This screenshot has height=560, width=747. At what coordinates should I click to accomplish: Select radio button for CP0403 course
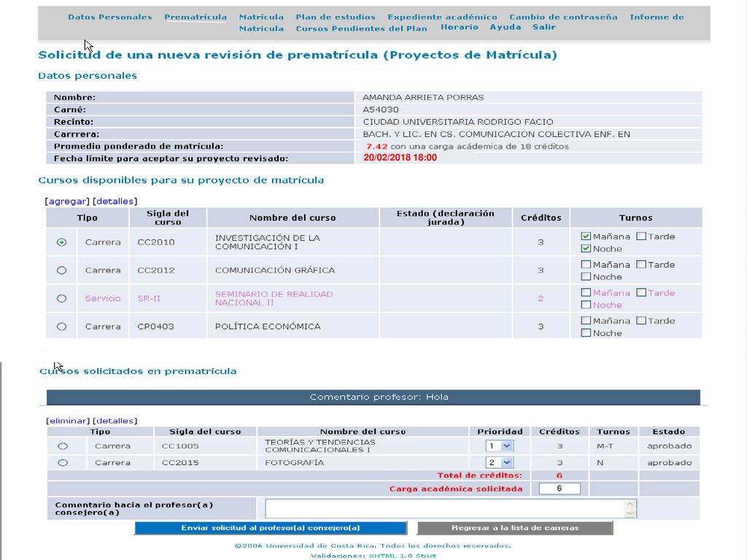pos(61,326)
